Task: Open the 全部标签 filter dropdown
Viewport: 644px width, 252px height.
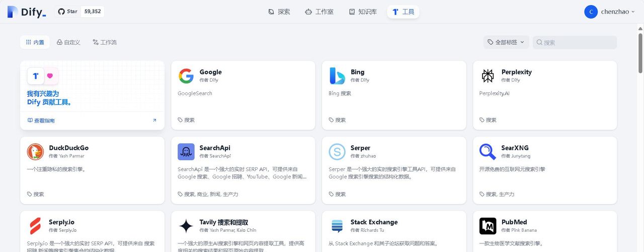Action: point(506,42)
